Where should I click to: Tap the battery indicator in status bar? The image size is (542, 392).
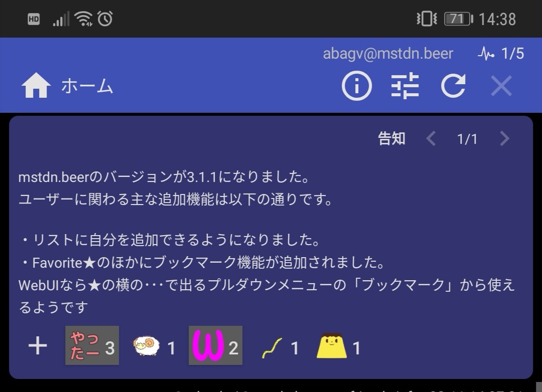458,19
